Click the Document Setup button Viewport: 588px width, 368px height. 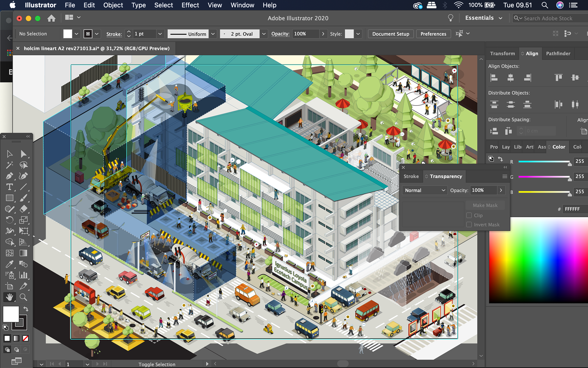390,34
